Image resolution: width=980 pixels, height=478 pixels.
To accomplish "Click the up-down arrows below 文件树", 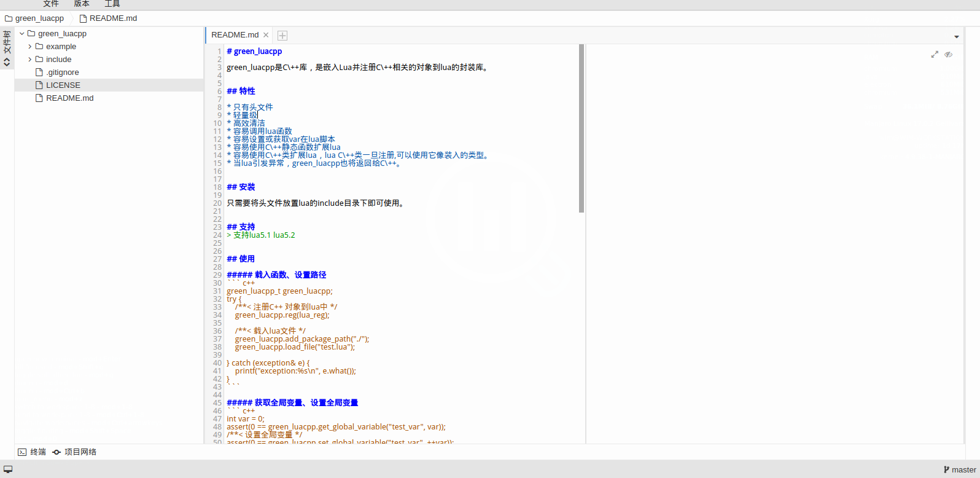I will pos(7,62).
